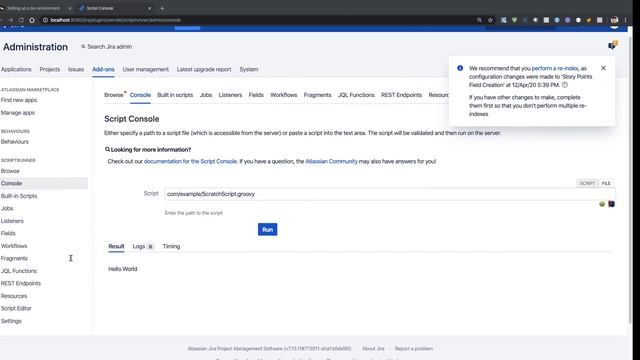Open Workflows in the sidebar
This screenshot has width=640, height=360.
[14, 246]
